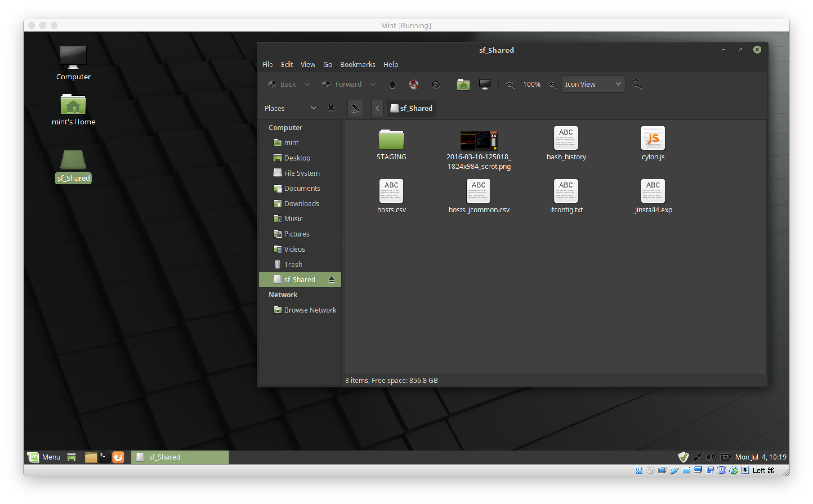Launch terminal from panel
Screen dimensions: 813x504
104,457
